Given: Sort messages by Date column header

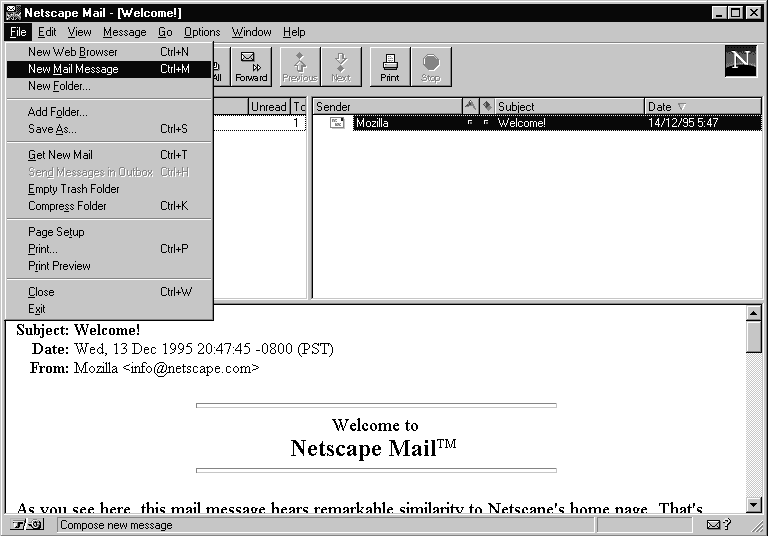Looking at the screenshot, I should pyautogui.click(x=702, y=106).
